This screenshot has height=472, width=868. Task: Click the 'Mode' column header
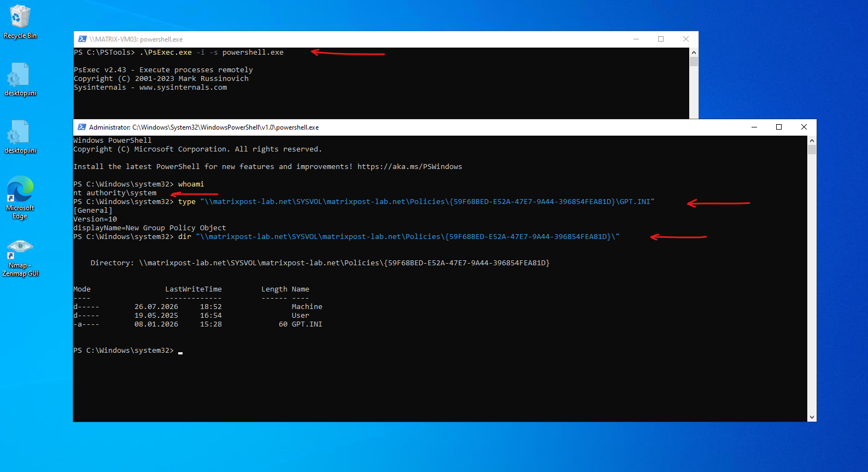[82, 289]
